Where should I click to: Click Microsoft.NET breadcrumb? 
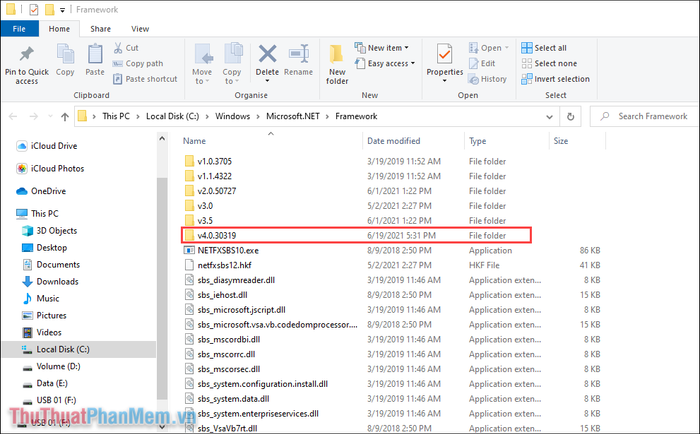point(293,116)
